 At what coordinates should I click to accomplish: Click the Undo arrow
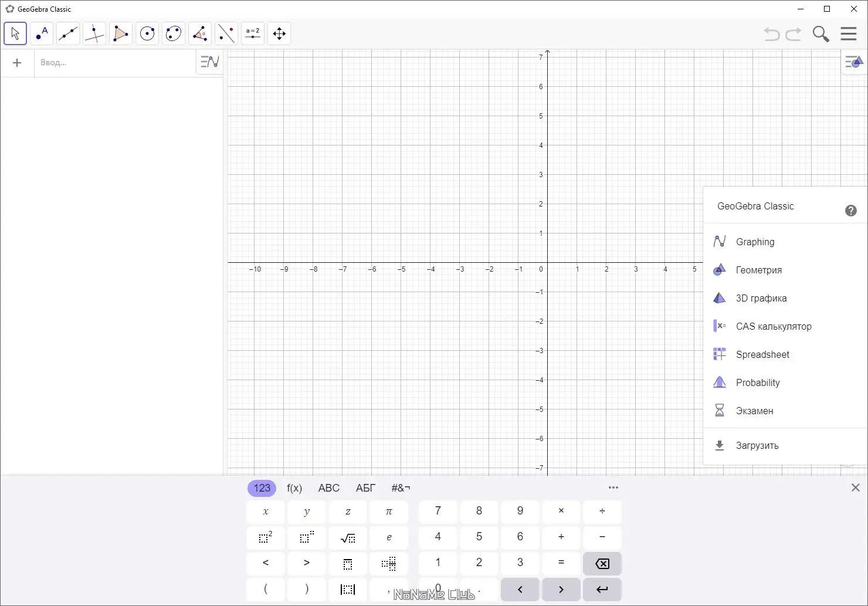pyautogui.click(x=772, y=34)
